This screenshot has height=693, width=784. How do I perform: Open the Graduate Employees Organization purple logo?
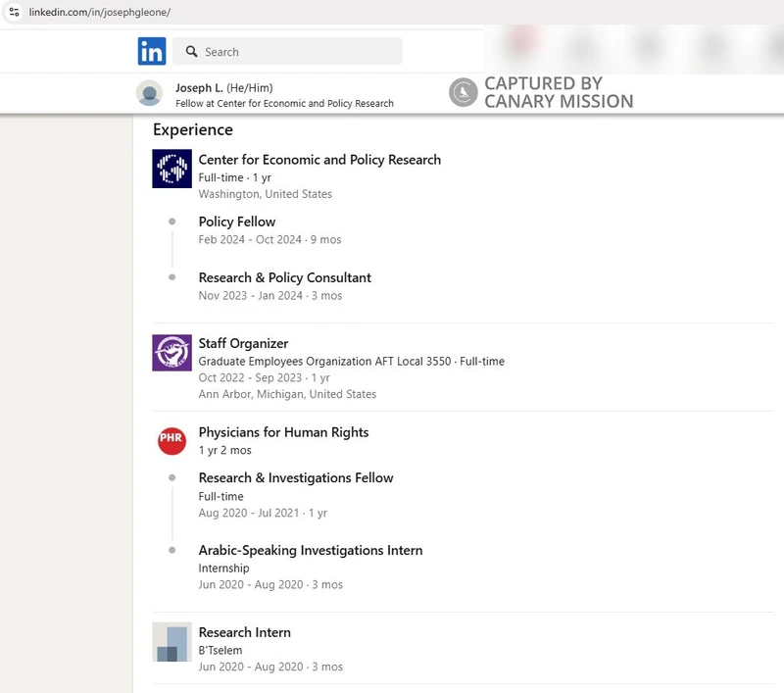[172, 353]
